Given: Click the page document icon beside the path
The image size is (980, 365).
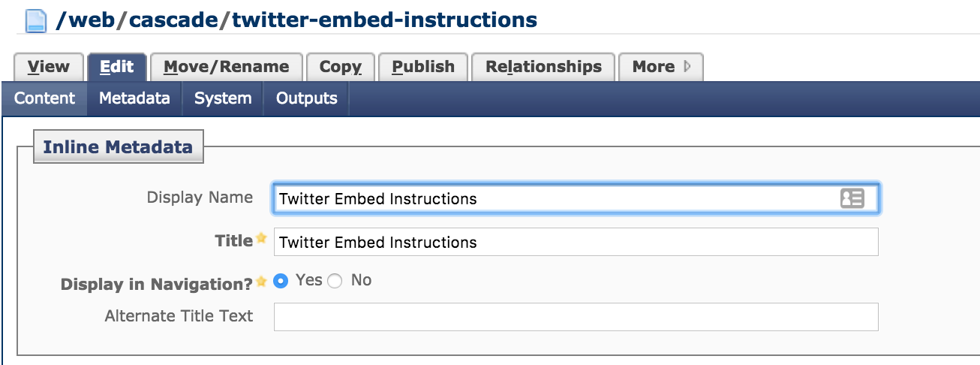Looking at the screenshot, I should coord(36,20).
